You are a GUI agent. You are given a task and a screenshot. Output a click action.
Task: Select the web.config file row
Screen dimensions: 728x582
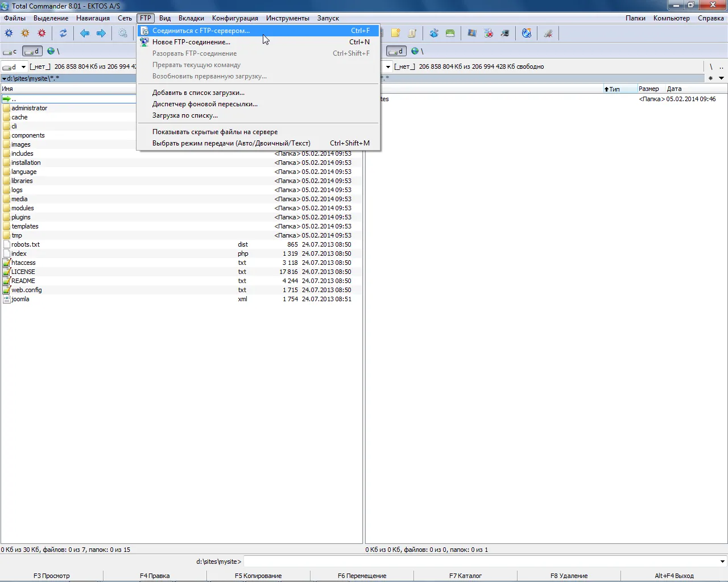click(181, 290)
